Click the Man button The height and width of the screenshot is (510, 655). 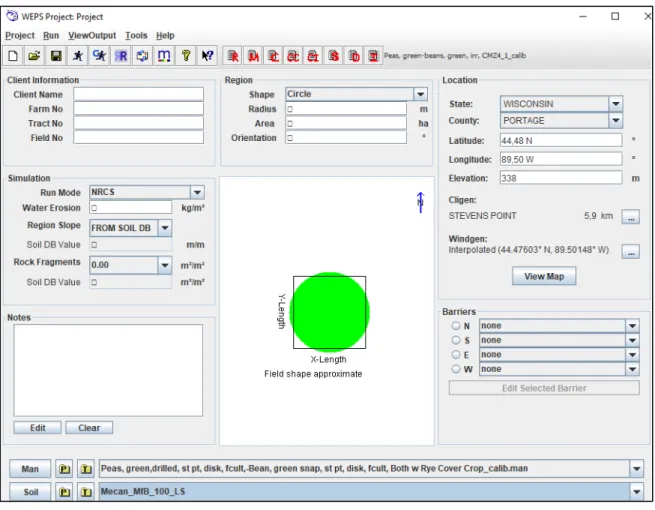click(x=30, y=469)
